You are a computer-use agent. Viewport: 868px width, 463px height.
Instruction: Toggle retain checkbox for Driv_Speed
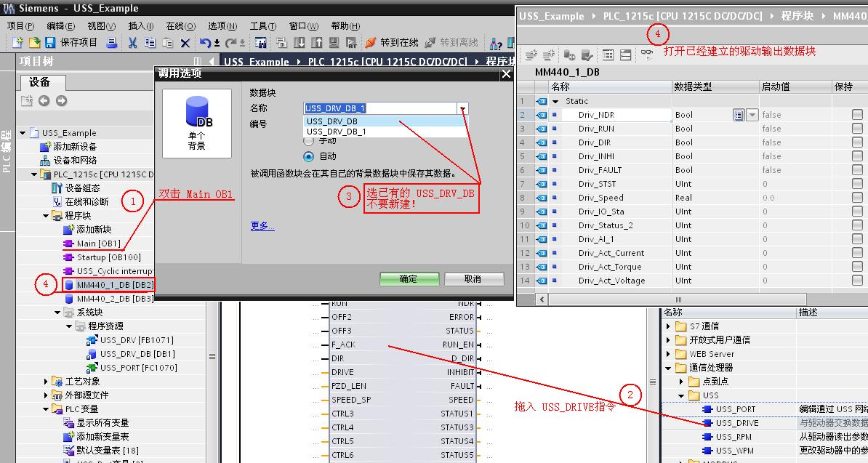[857, 198]
